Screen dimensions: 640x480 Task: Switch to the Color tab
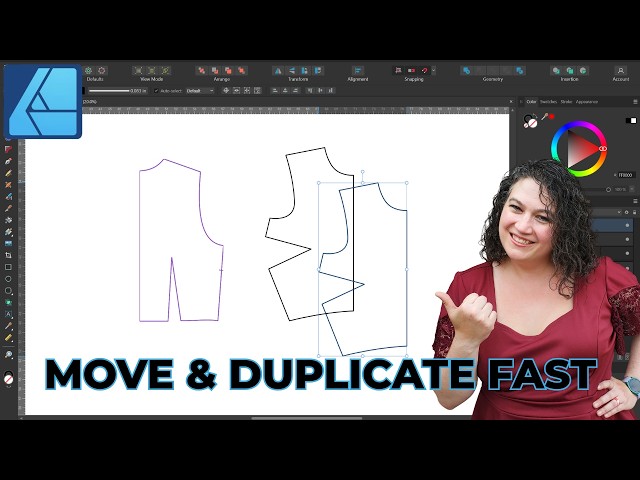pyautogui.click(x=531, y=102)
